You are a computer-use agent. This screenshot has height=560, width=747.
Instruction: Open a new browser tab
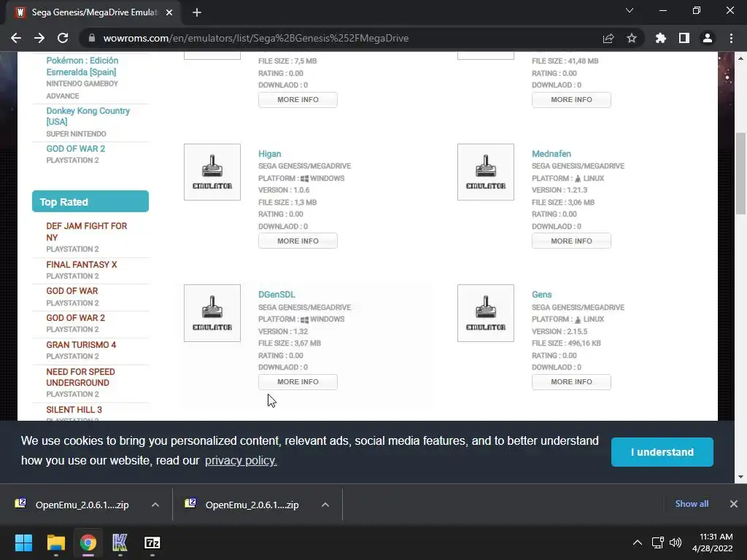tap(197, 12)
